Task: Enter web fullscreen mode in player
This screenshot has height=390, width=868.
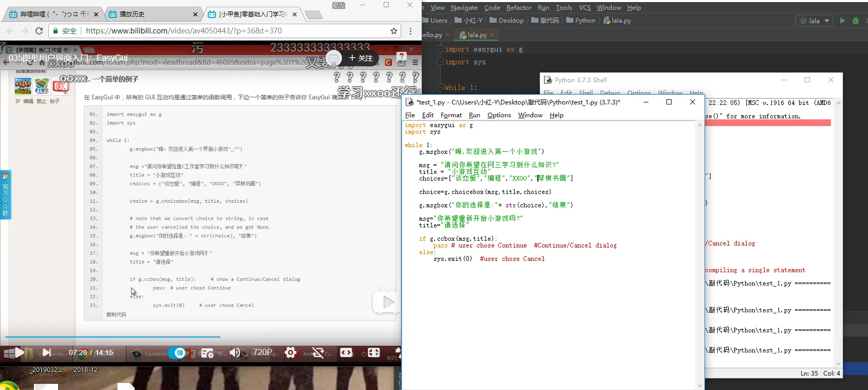Action: tap(374, 352)
